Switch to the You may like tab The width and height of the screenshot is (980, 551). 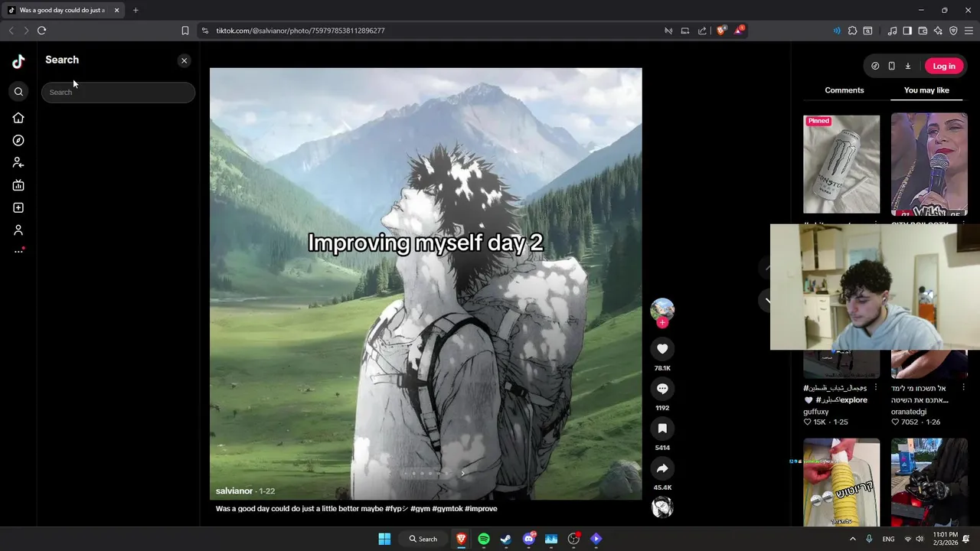[926, 90]
